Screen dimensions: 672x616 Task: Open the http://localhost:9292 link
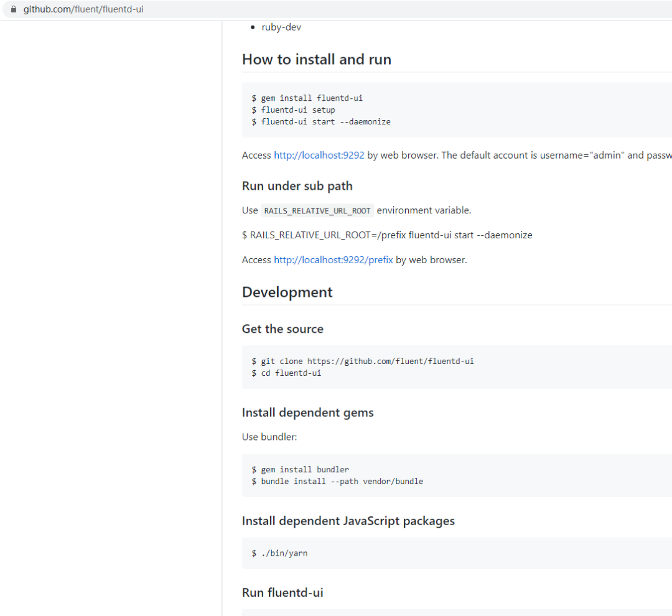tap(319, 155)
